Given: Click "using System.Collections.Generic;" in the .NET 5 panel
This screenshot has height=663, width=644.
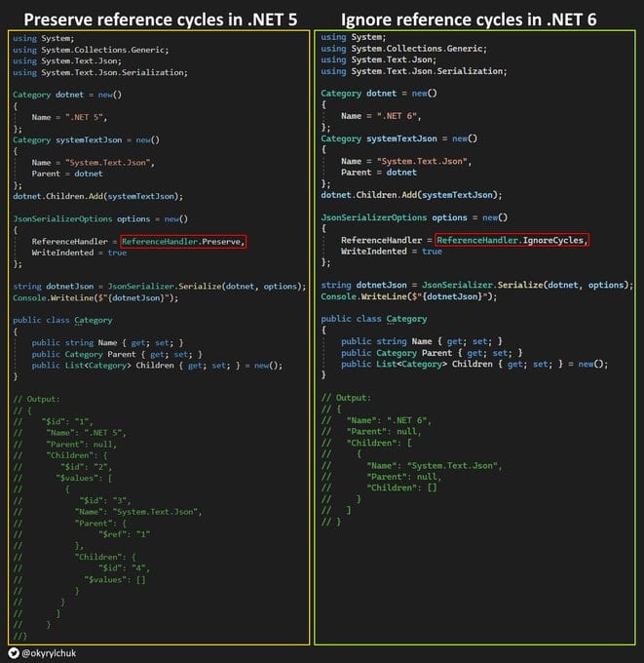Looking at the screenshot, I should 91,50.
